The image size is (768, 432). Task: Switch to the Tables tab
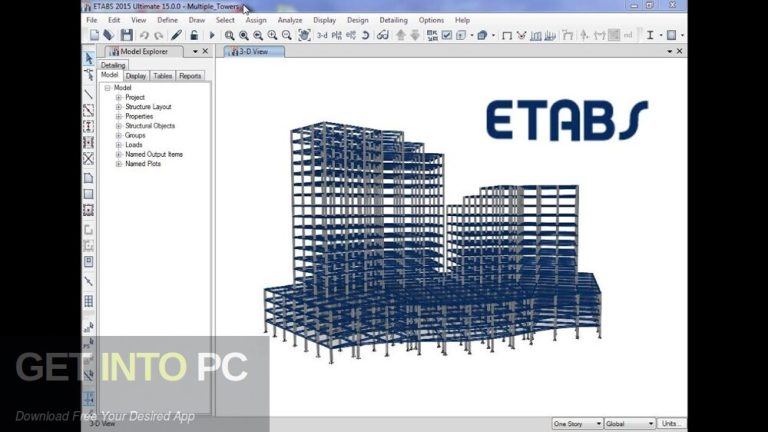coord(162,76)
